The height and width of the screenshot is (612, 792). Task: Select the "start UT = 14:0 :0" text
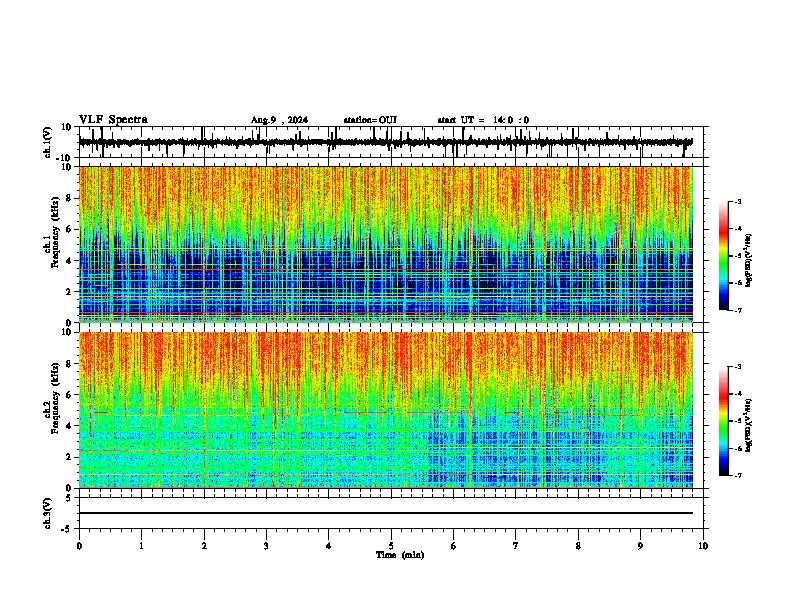pyautogui.click(x=483, y=120)
